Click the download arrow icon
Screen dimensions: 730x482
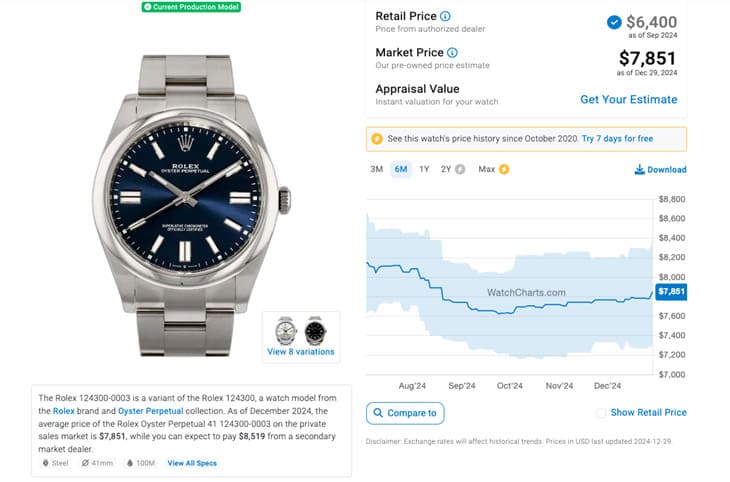640,170
